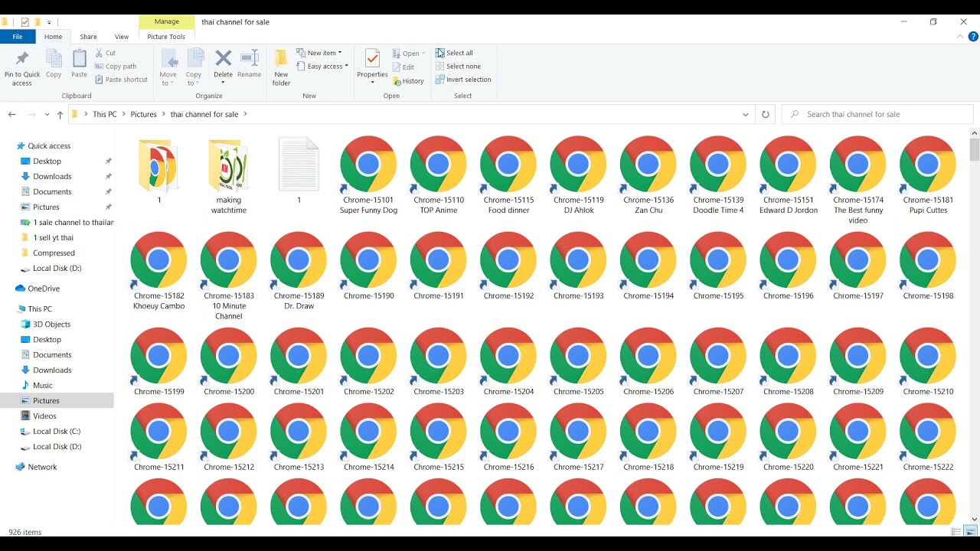Go back with the left arrow
Viewport: 980px width, 551px height.
click(x=12, y=114)
